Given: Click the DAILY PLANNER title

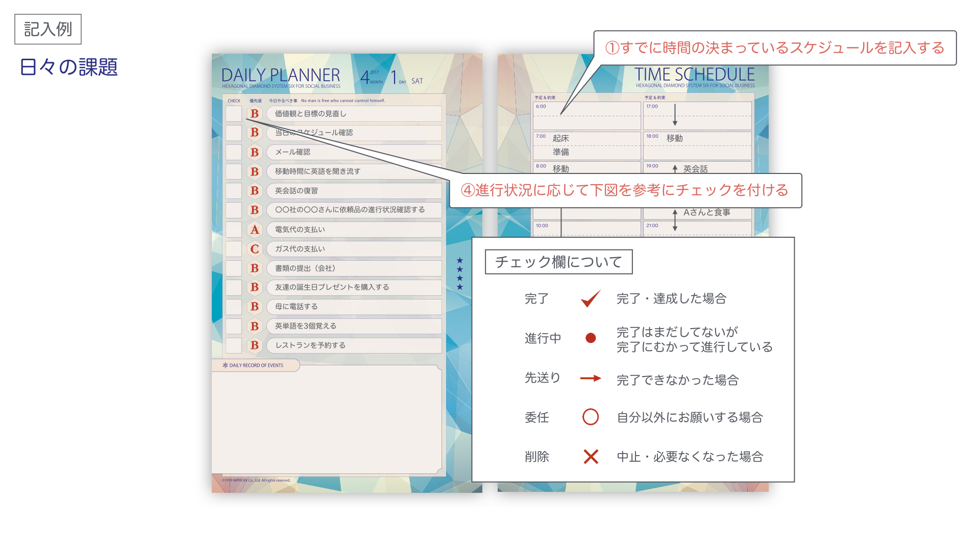Looking at the screenshot, I should (281, 76).
